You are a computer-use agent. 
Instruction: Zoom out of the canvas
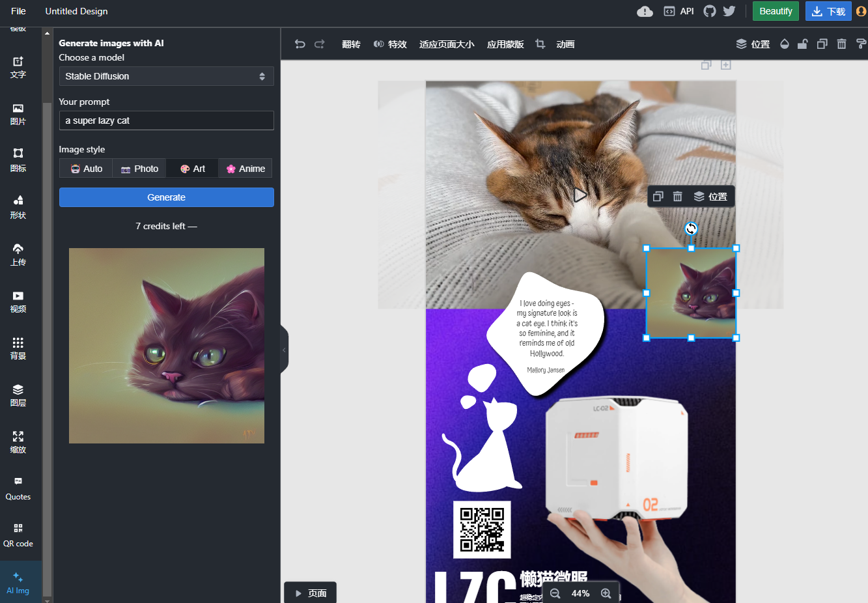point(555,593)
